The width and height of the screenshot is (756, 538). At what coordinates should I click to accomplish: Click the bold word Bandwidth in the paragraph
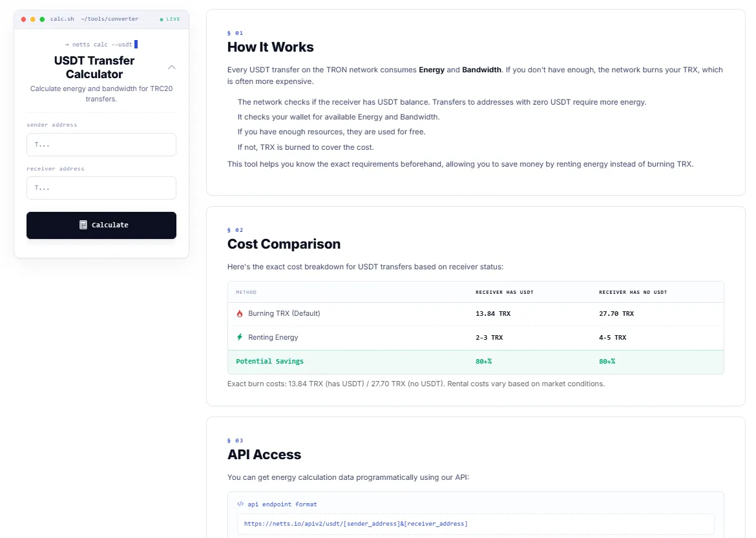click(x=481, y=70)
